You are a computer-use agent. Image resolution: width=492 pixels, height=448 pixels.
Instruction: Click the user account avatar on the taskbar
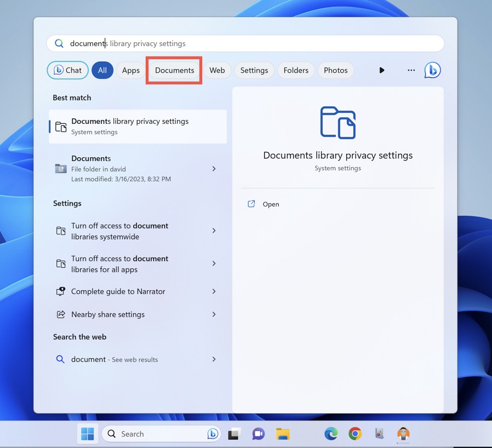[x=403, y=433]
